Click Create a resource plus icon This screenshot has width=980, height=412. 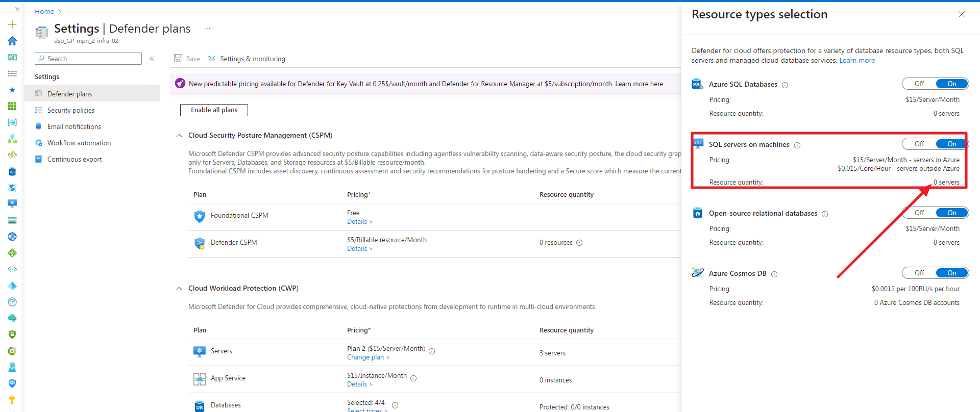pos(12,24)
